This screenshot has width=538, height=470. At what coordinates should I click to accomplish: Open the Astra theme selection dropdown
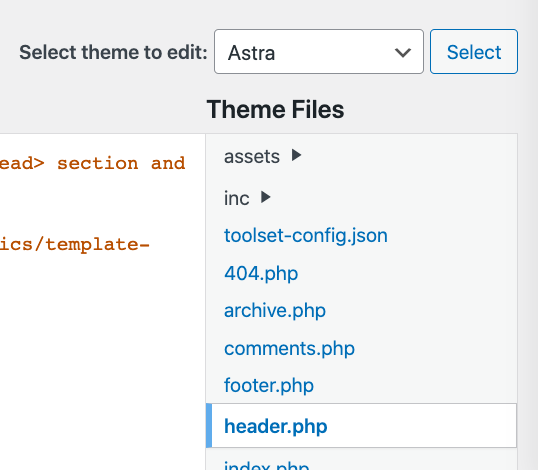pos(319,51)
